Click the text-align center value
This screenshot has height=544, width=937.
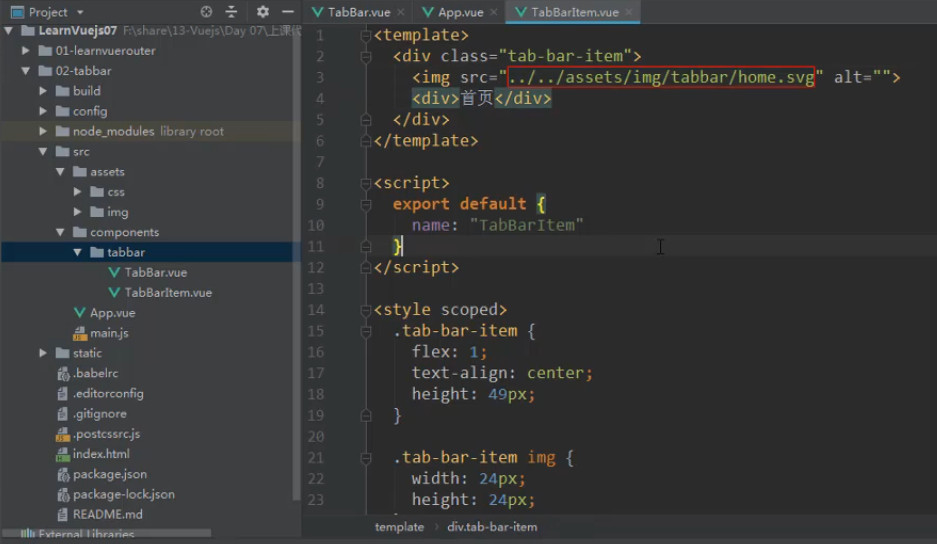coord(555,373)
